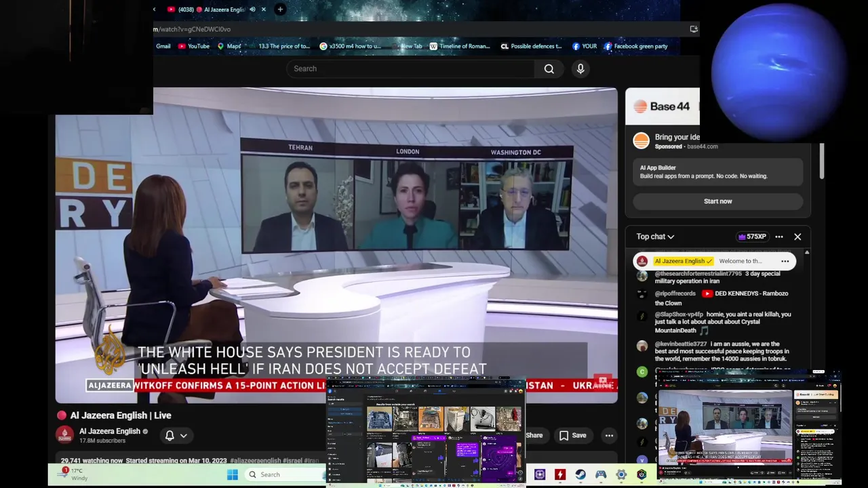868x488 pixels.
Task: Open the weather widget showing Windy
Action: click(x=71, y=474)
